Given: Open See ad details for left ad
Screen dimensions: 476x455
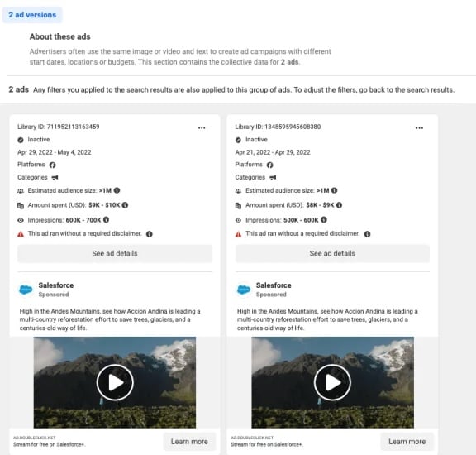Looking at the screenshot, I should coord(115,253).
